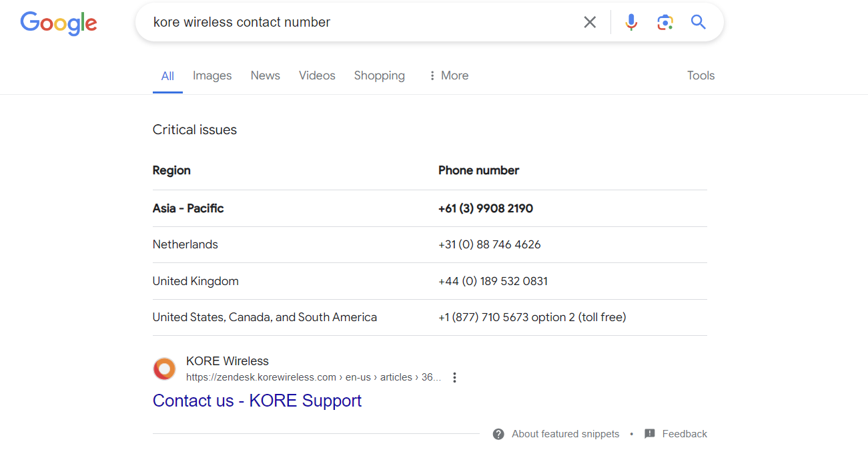
Task: Start a voice search with the microphone icon
Action: pyautogui.click(x=631, y=22)
